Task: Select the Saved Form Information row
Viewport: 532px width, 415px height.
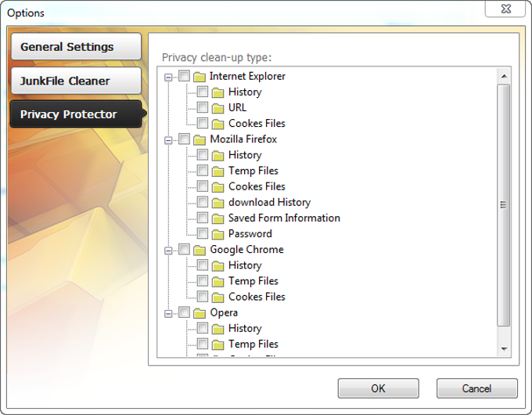Action: 284,218
